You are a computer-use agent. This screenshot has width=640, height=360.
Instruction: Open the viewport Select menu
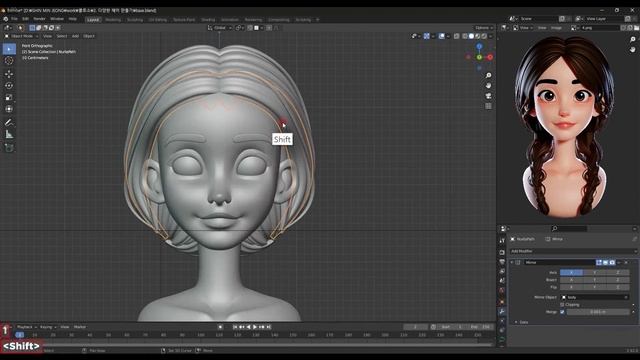(x=62, y=36)
